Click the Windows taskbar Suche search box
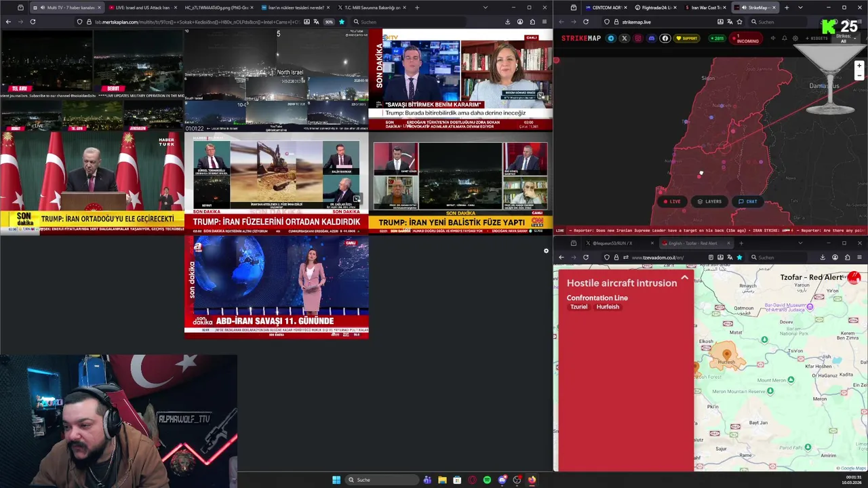The image size is (868, 488). tap(382, 480)
